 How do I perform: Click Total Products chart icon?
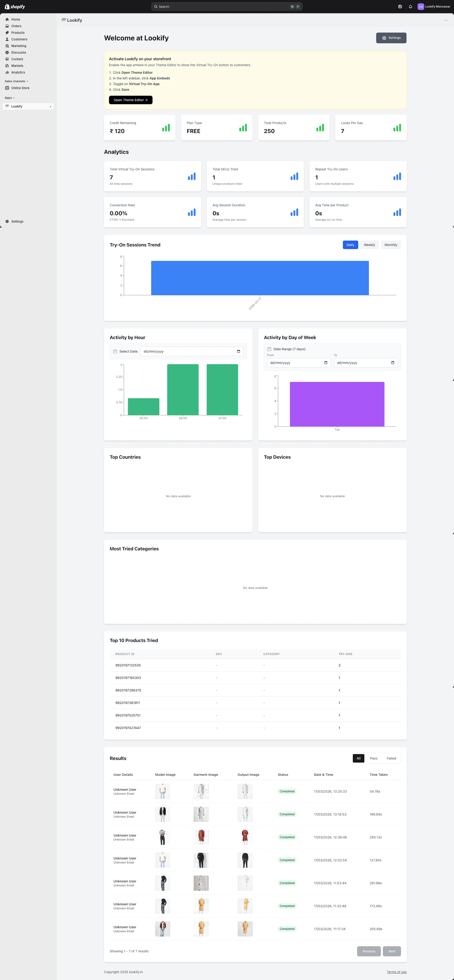click(320, 127)
